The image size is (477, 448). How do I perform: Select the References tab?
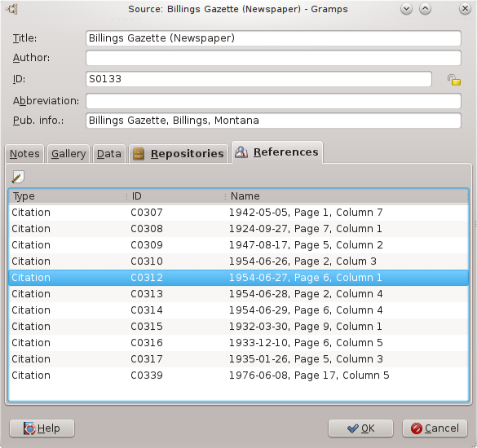[277, 152]
